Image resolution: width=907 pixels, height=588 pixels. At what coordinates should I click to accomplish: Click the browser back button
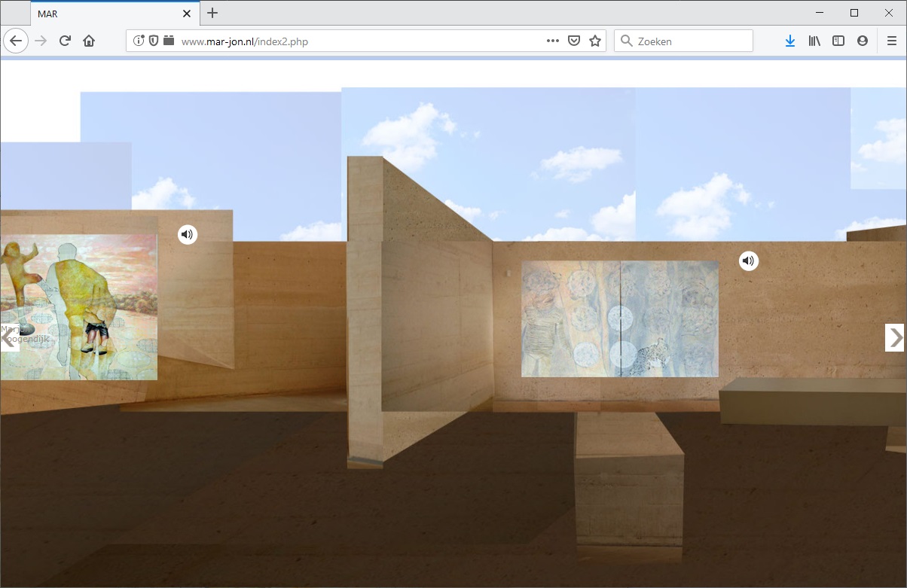pos(16,41)
